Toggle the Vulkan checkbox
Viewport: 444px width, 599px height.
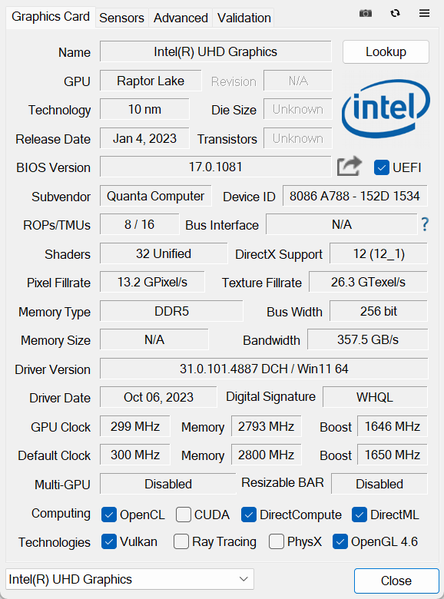click(109, 541)
